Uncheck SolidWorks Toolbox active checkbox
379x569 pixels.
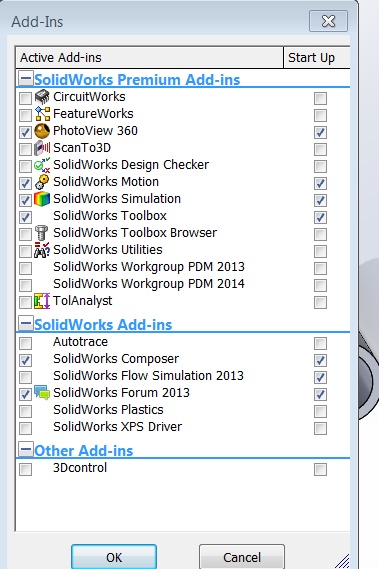pos(25,217)
